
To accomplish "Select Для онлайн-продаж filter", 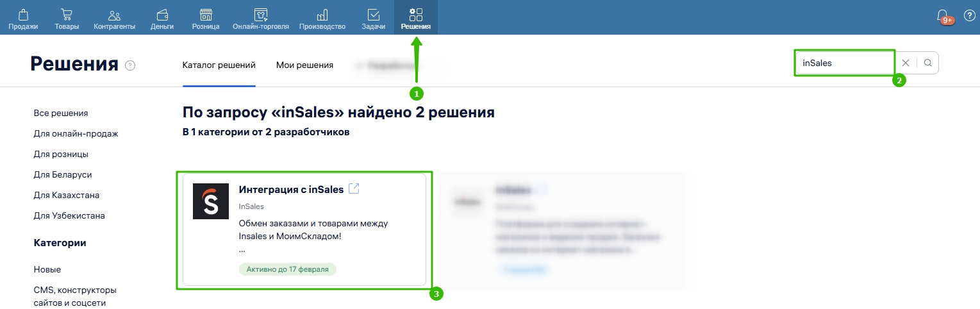I will click(x=76, y=133).
